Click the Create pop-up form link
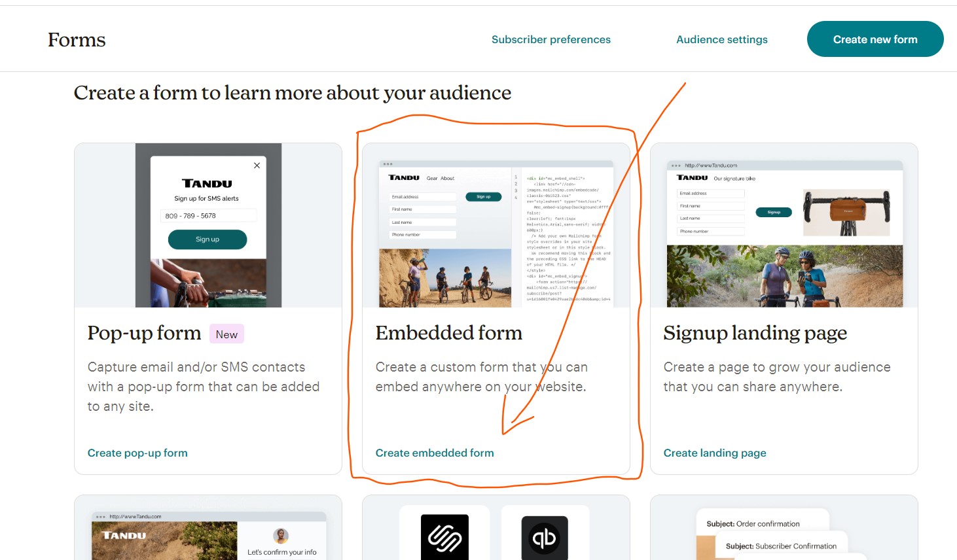The height and width of the screenshot is (560, 957). point(137,453)
